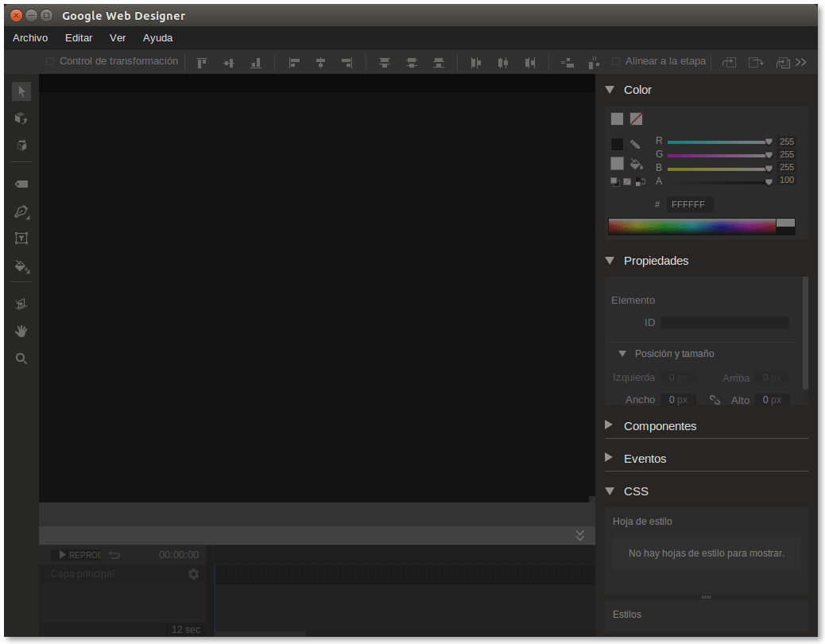Select the Hand pan tool
This screenshot has height=644, width=825.
click(x=21, y=331)
